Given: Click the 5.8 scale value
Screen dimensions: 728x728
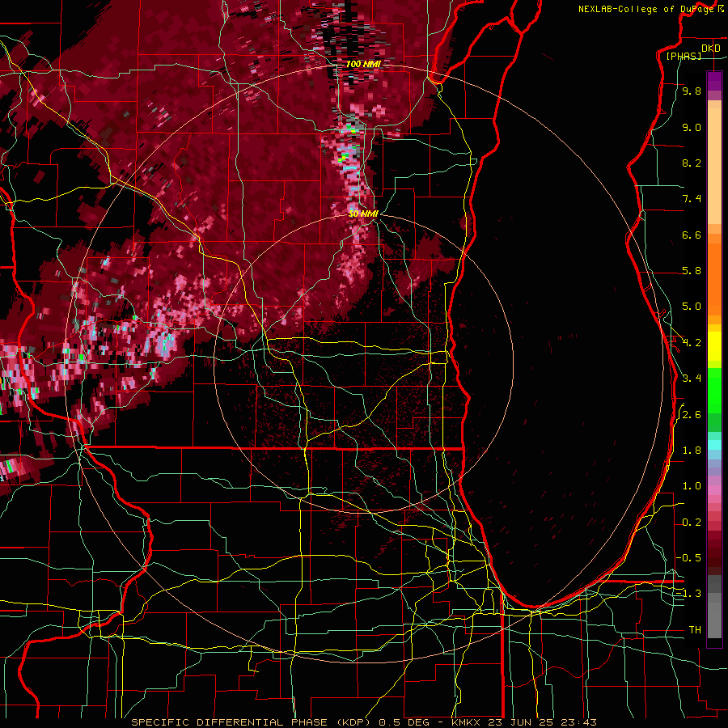Looking at the screenshot, I should pos(692,271).
